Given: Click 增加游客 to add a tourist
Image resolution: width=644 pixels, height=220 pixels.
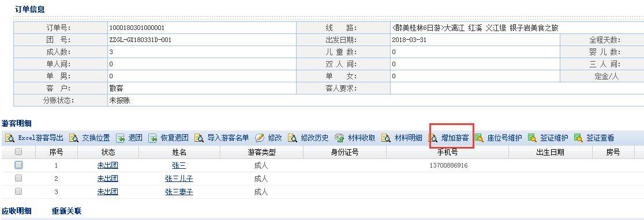Looking at the screenshot, I should coord(455,138).
